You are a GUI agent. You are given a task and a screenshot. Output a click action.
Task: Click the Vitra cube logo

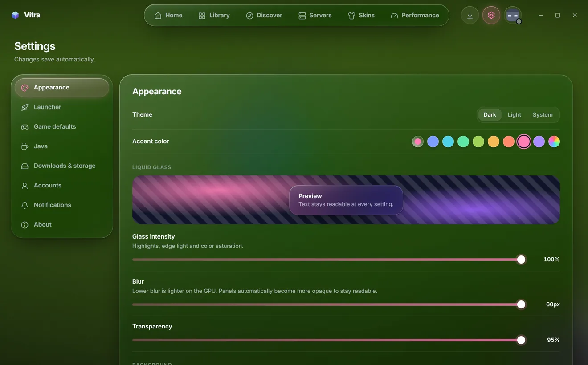tap(15, 15)
